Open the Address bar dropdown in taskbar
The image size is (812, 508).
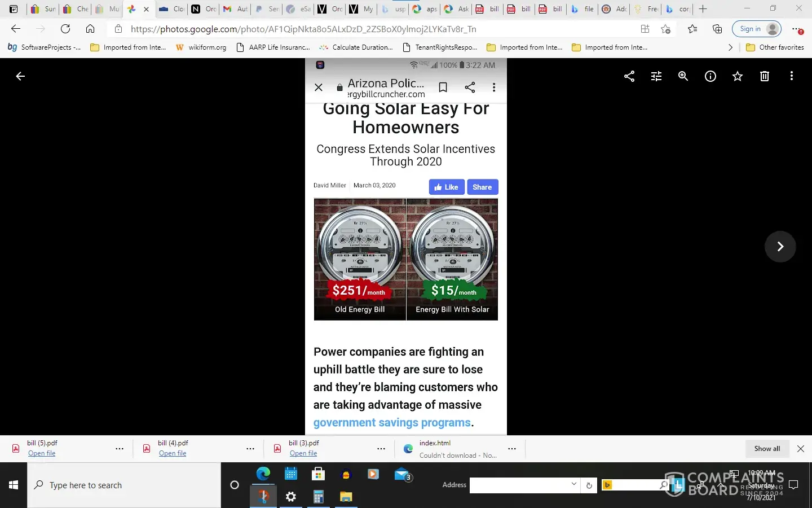point(573,484)
